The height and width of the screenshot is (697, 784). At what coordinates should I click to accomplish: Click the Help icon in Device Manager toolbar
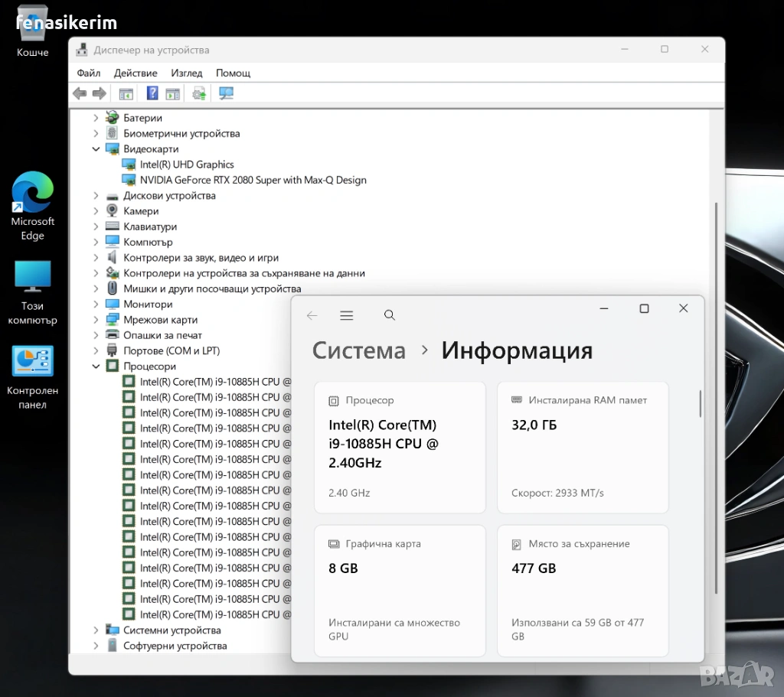tap(152, 93)
